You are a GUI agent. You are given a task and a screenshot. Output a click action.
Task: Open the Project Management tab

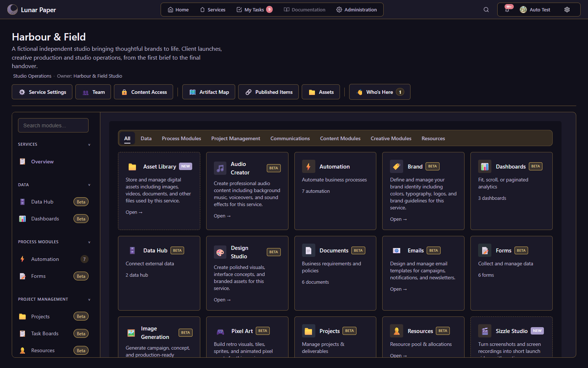click(x=236, y=138)
